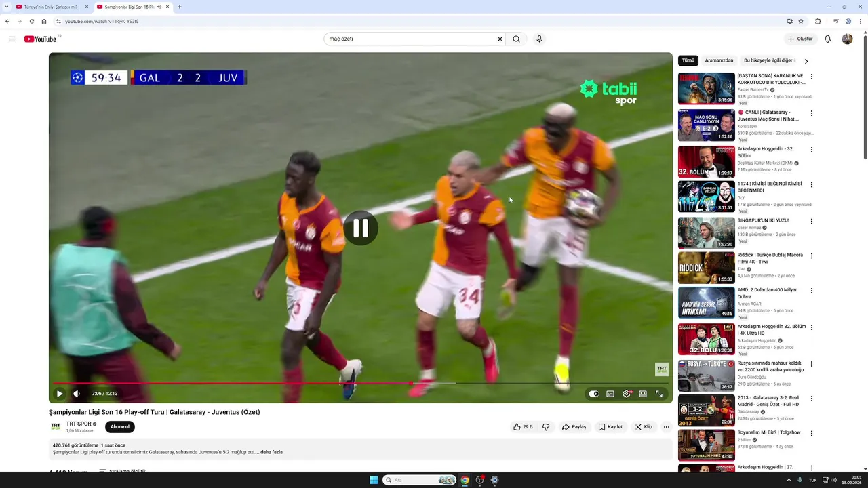Open options for Arkadaşım Hoşgeldin 32. Bölüm

coord(812,150)
